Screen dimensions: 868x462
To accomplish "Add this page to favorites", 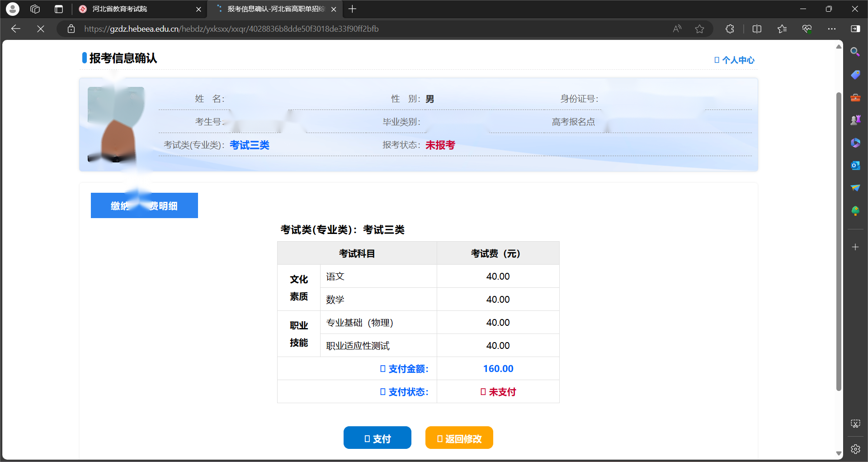I will tap(699, 29).
